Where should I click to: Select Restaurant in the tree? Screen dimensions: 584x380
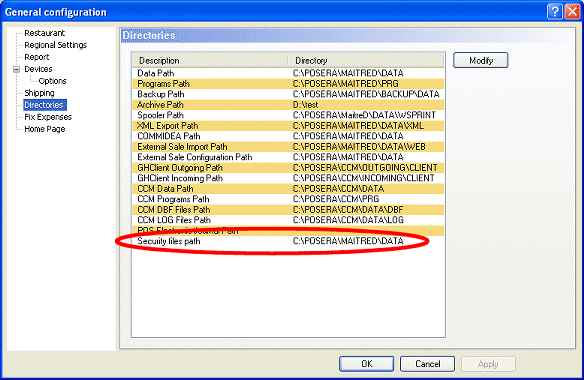coord(44,33)
